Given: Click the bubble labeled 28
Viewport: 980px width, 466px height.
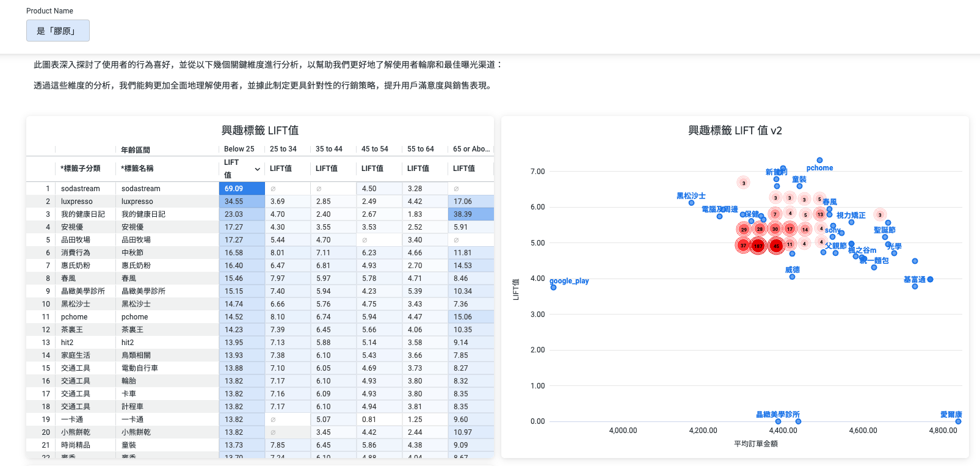Looking at the screenshot, I should pos(760,229).
